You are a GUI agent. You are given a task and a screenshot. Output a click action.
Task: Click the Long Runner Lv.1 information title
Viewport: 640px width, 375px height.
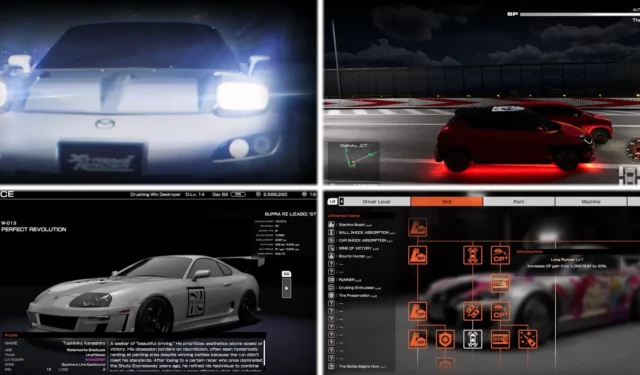pos(567,260)
